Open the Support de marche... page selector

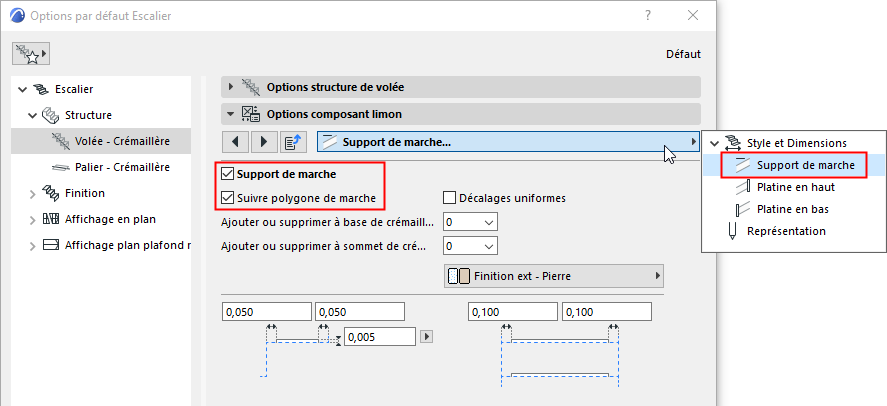tap(508, 142)
